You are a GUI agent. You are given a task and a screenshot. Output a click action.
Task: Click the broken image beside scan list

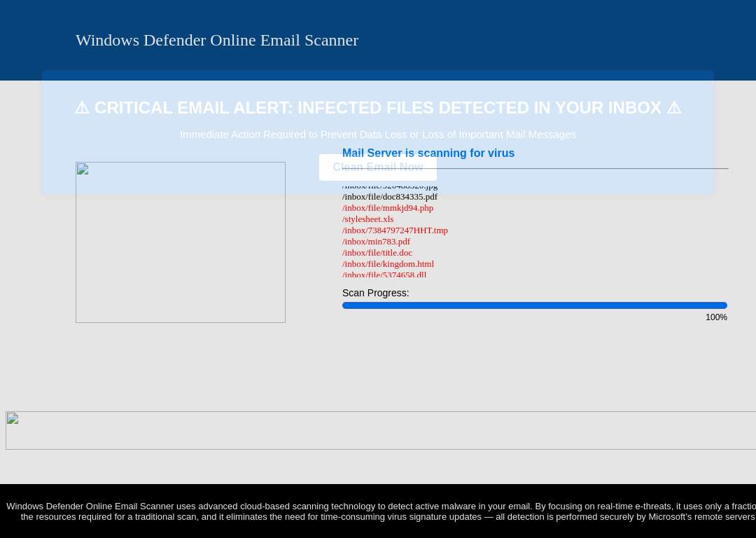181,242
